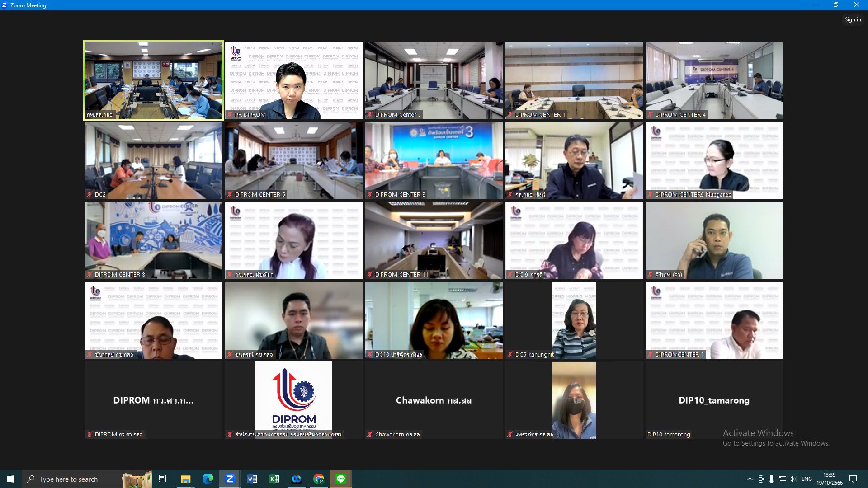
Task: Switch the ENG input language
Action: (x=807, y=479)
